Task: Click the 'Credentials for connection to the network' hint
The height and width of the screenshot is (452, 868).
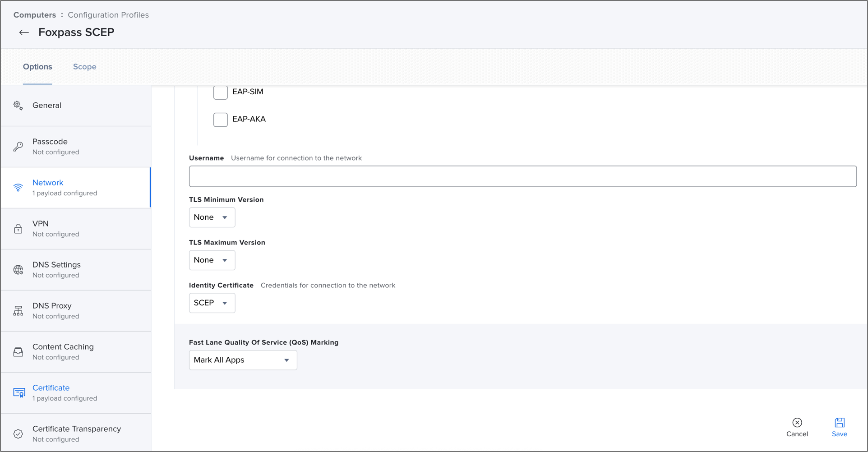Action: click(x=328, y=286)
